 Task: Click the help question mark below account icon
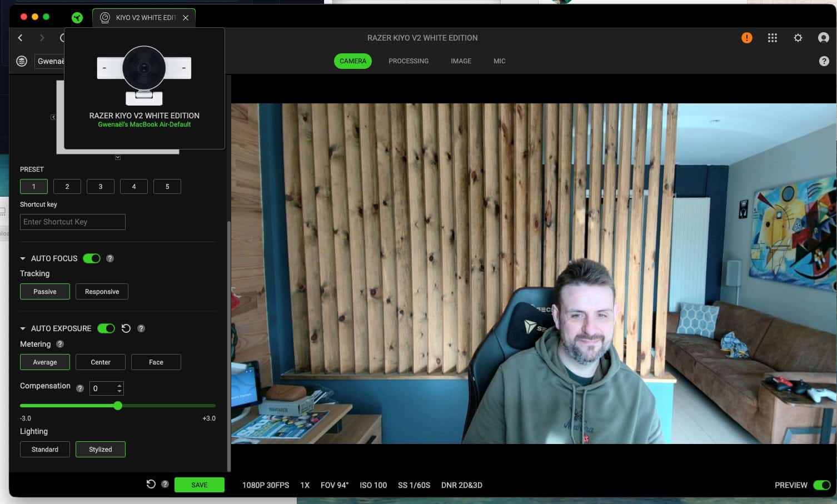824,61
